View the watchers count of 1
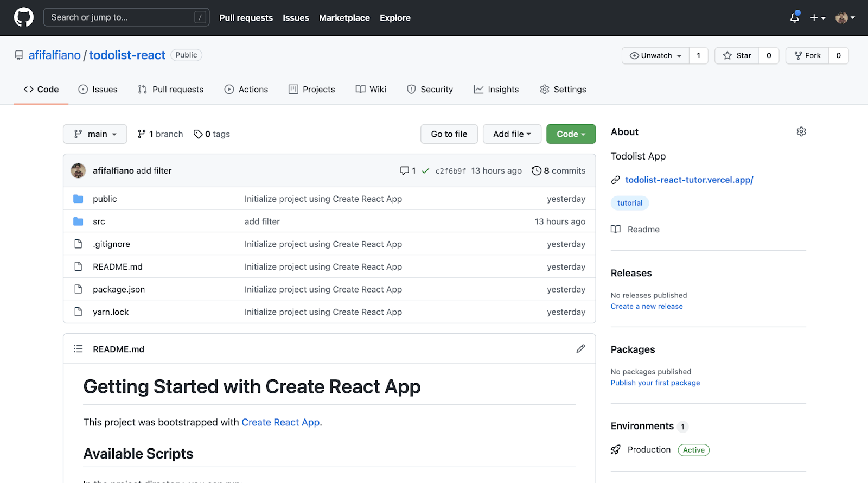Screen dimensions: 868x483 [x=699, y=55]
